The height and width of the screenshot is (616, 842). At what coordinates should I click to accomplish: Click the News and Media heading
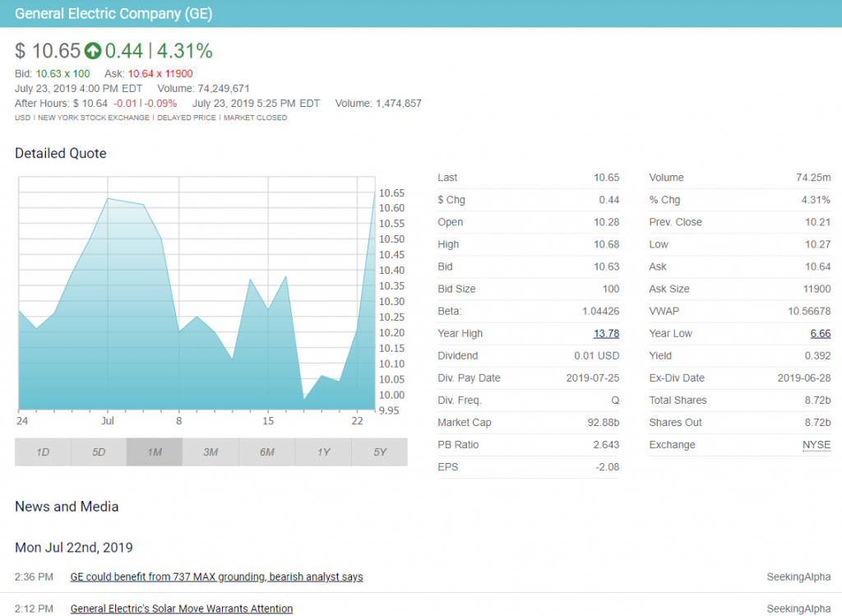[x=67, y=507]
